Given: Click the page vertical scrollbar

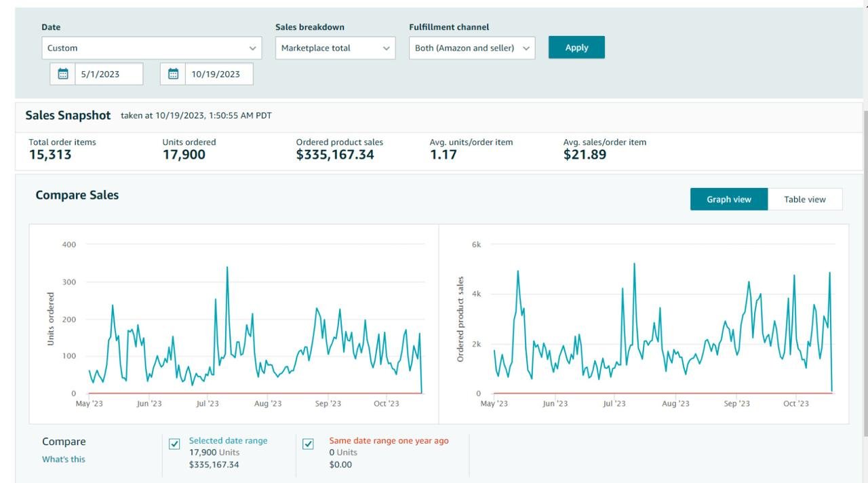Looking at the screenshot, I should (865, 271).
